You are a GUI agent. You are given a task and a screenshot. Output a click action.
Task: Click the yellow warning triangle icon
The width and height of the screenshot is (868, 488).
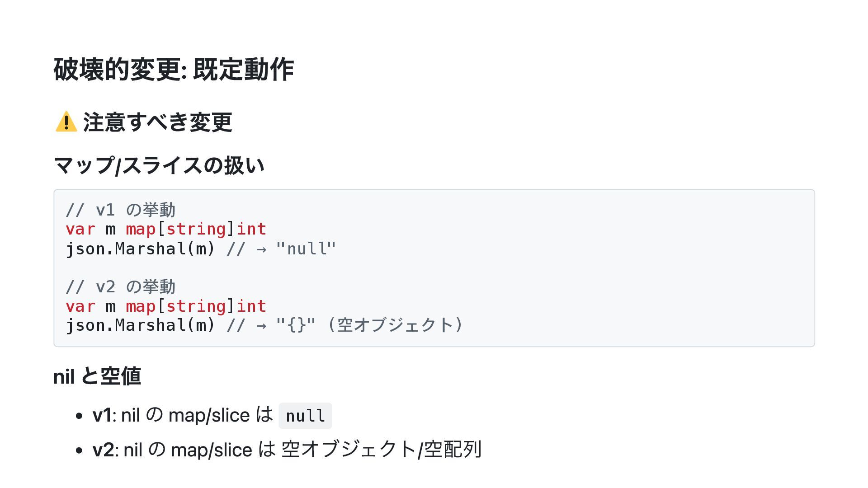[66, 122]
